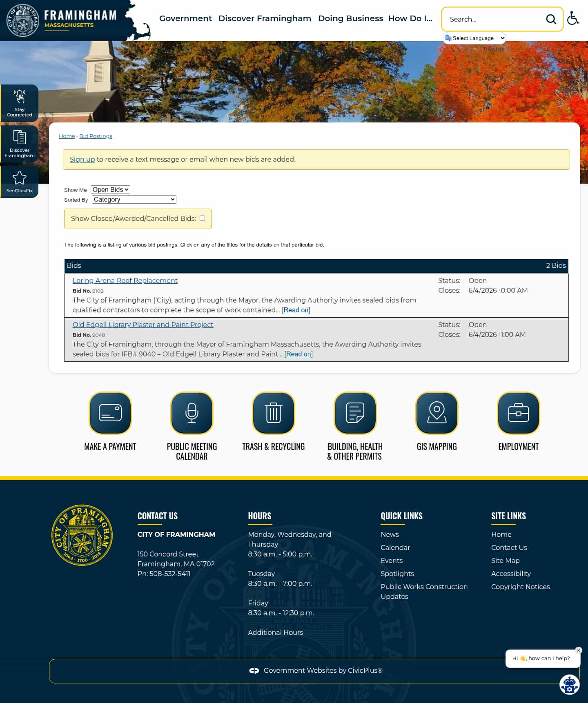Viewport: 588px width, 703px height.
Task: Click the Spotlights quick link
Action: tap(397, 574)
